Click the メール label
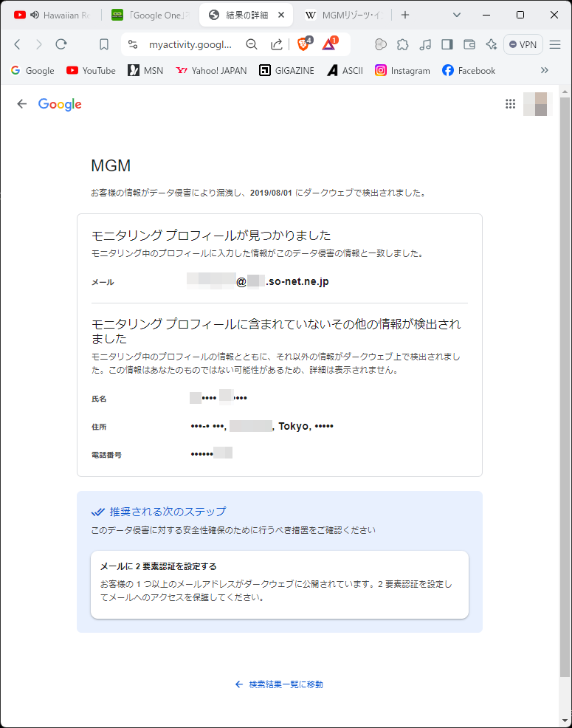This screenshot has width=572, height=728. (103, 282)
